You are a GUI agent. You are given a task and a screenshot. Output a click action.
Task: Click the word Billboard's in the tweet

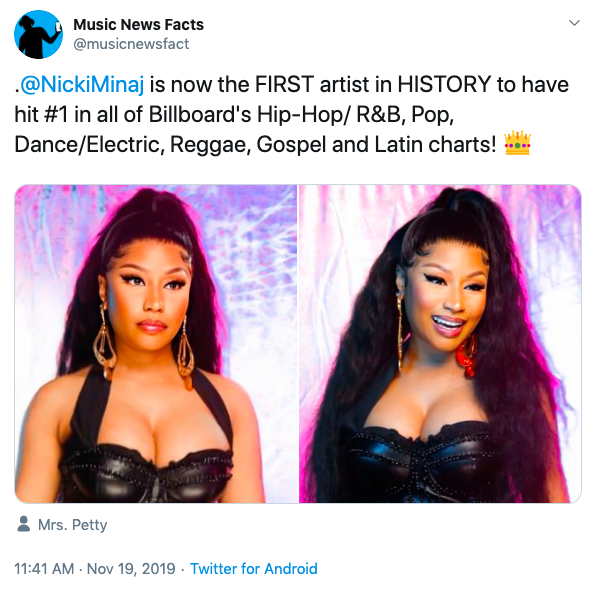tap(200, 114)
